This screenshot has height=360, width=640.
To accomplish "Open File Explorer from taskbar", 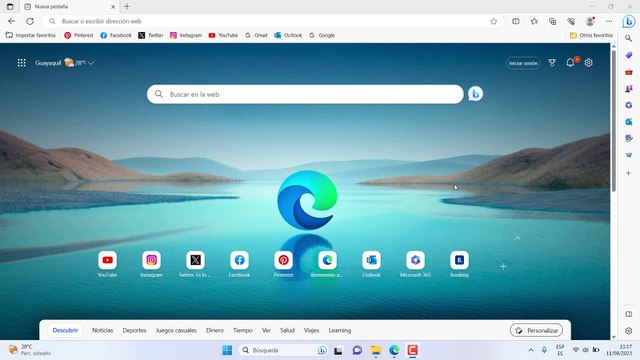I will [x=376, y=350].
